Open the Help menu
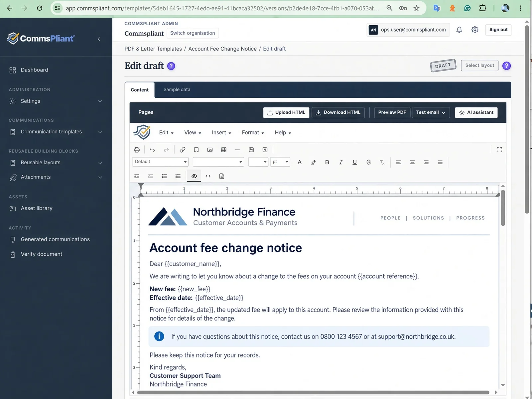Screen dimensions: 532x399 point(283,133)
